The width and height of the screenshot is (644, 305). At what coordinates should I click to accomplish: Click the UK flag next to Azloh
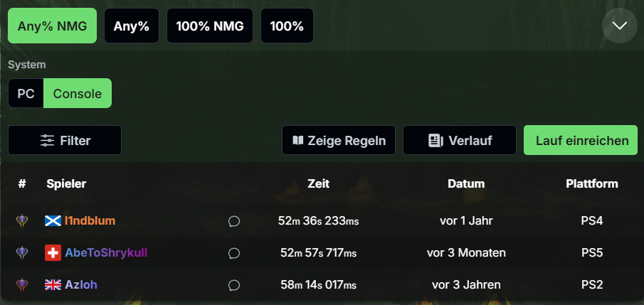click(53, 284)
